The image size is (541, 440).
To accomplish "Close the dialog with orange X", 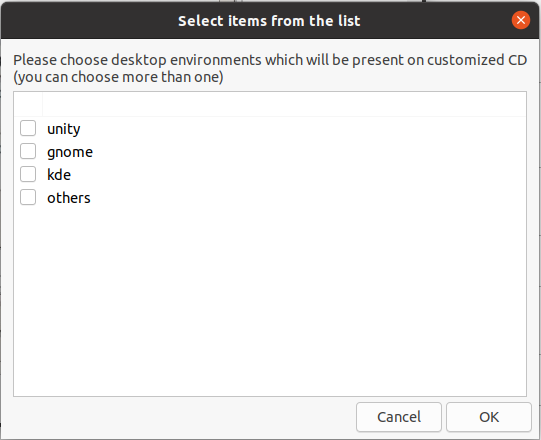I will 521,20.
